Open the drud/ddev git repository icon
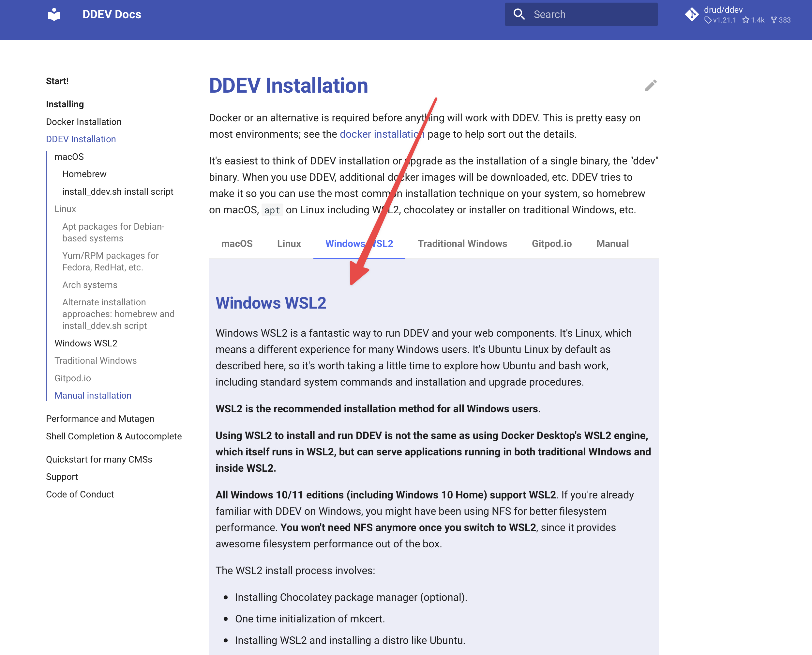Viewport: 812px width, 655px height. click(692, 14)
